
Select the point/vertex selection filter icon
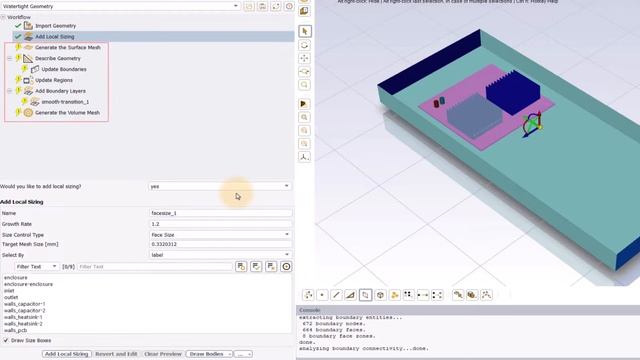pos(322,295)
